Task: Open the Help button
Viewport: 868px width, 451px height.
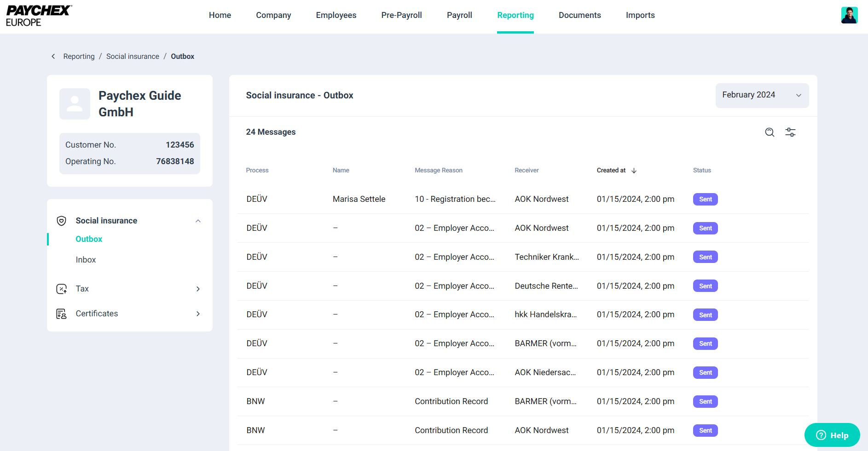Action: (832, 435)
